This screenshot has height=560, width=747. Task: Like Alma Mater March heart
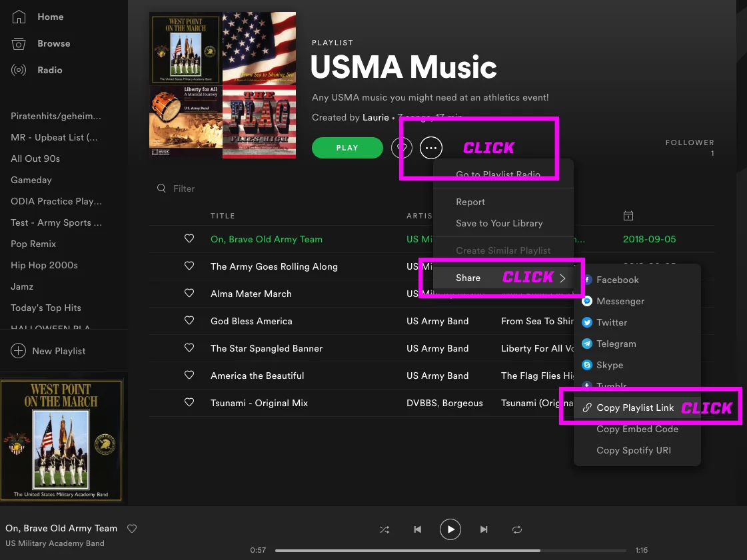pos(189,294)
